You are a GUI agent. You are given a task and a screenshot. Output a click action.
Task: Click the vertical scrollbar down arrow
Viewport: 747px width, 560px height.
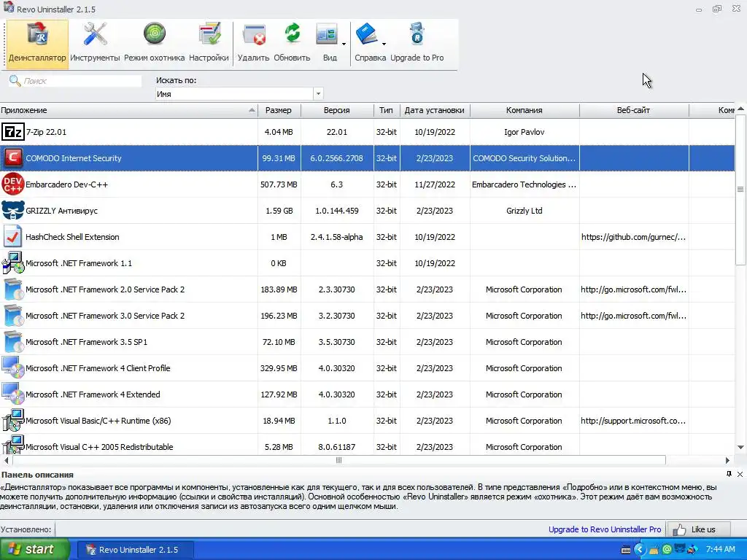coord(741,447)
